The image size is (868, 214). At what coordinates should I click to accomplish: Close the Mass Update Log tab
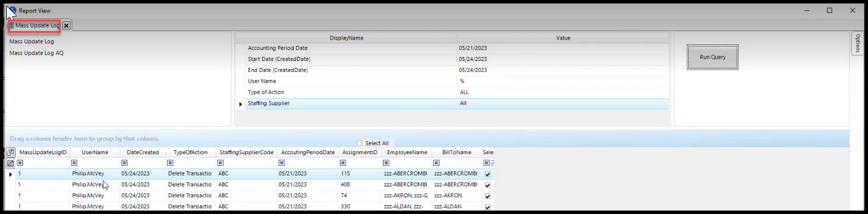click(66, 25)
